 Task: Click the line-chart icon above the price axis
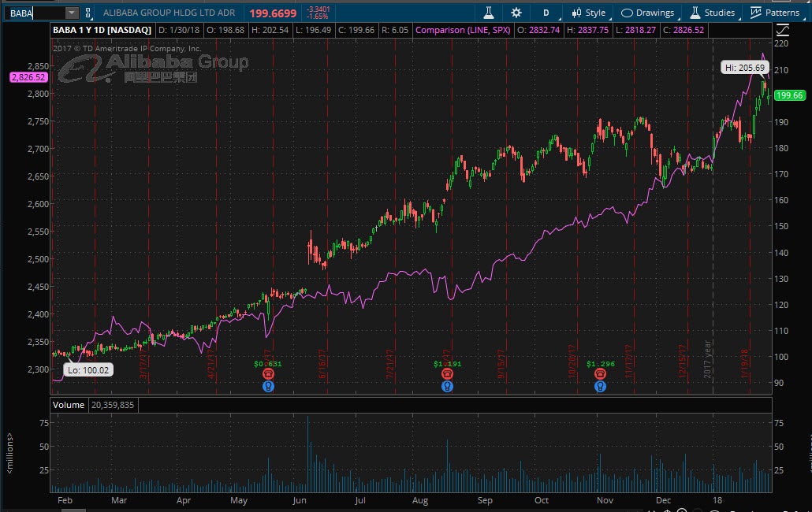pos(782,30)
